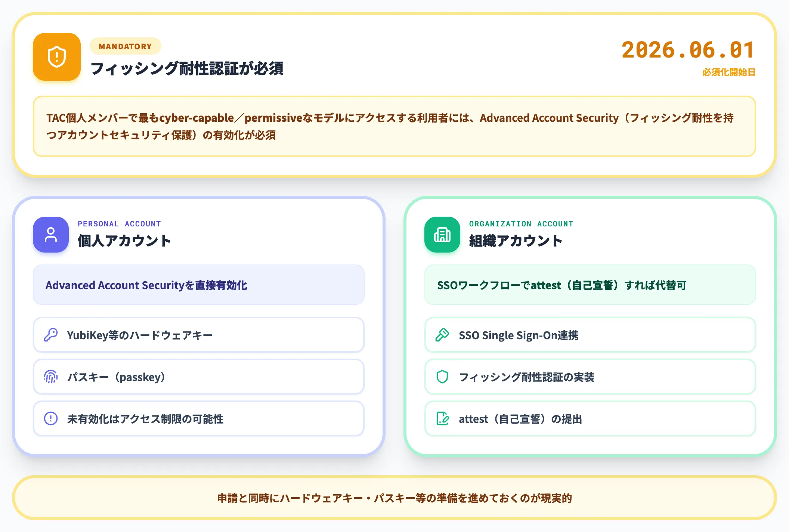Click the TAC個人メンバー description box
Screen dimensions: 789x532
coord(394,126)
